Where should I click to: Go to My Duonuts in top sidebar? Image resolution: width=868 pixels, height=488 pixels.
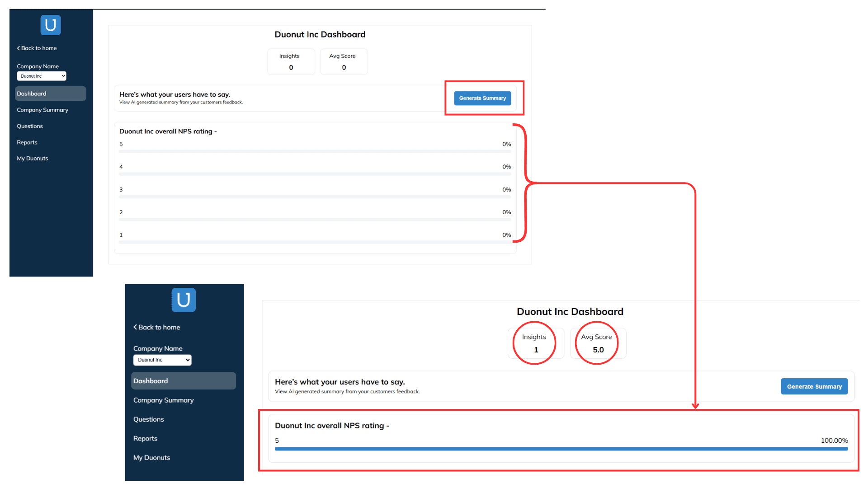tap(33, 158)
